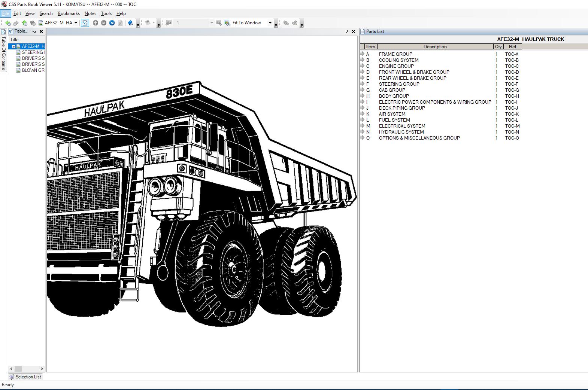This screenshot has height=390, width=588.
Task: Click the arrow icon for HYDRAULIC SYSTEM row
Action: [362, 132]
